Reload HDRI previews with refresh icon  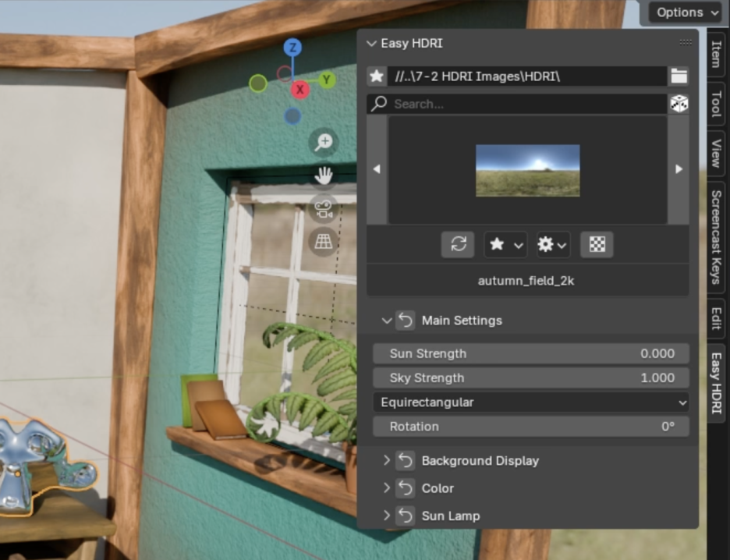pos(458,244)
